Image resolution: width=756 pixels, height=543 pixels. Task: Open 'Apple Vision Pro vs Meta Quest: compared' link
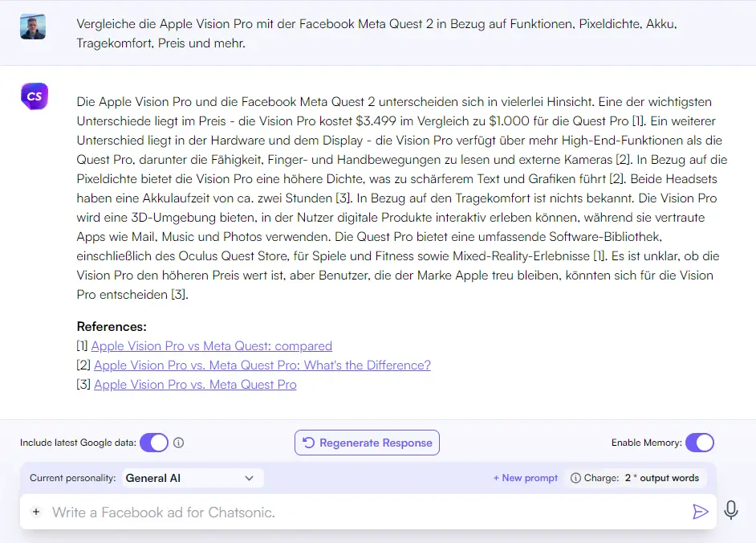coord(212,346)
